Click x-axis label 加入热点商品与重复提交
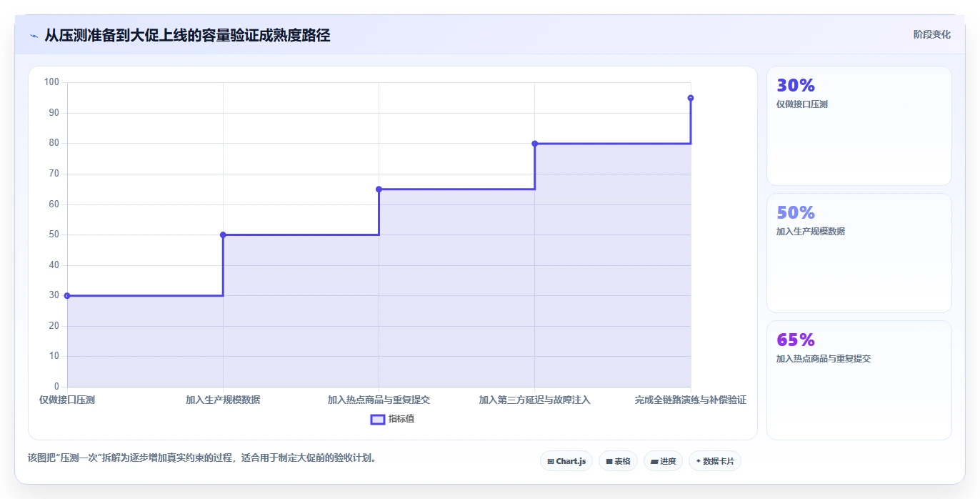Viewport: 980px width, 499px height. click(x=379, y=400)
